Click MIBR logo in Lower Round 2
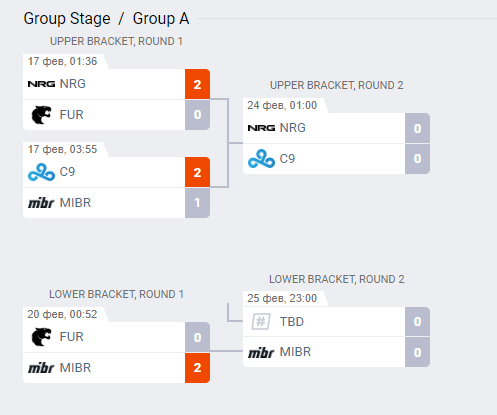Image resolution: width=497 pixels, height=415 pixels. point(261,352)
